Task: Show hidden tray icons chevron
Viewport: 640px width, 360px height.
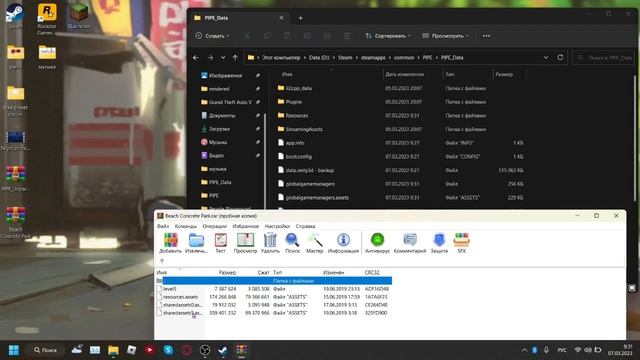Action: (524, 350)
